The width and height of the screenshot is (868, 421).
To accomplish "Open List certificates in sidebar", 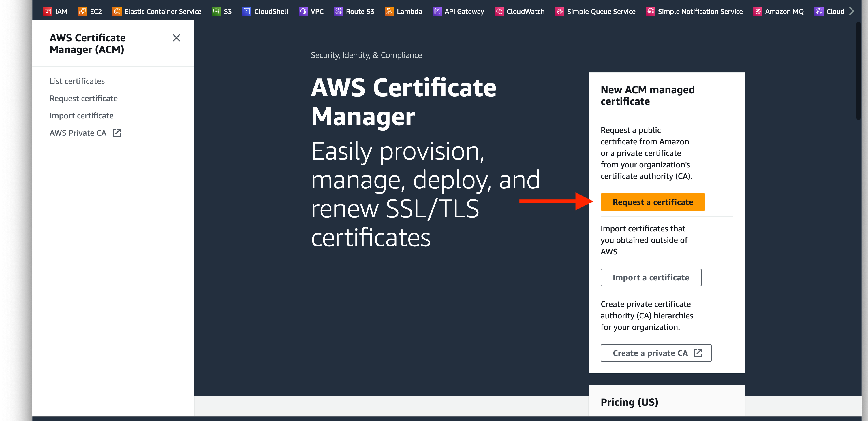I will tap(77, 81).
